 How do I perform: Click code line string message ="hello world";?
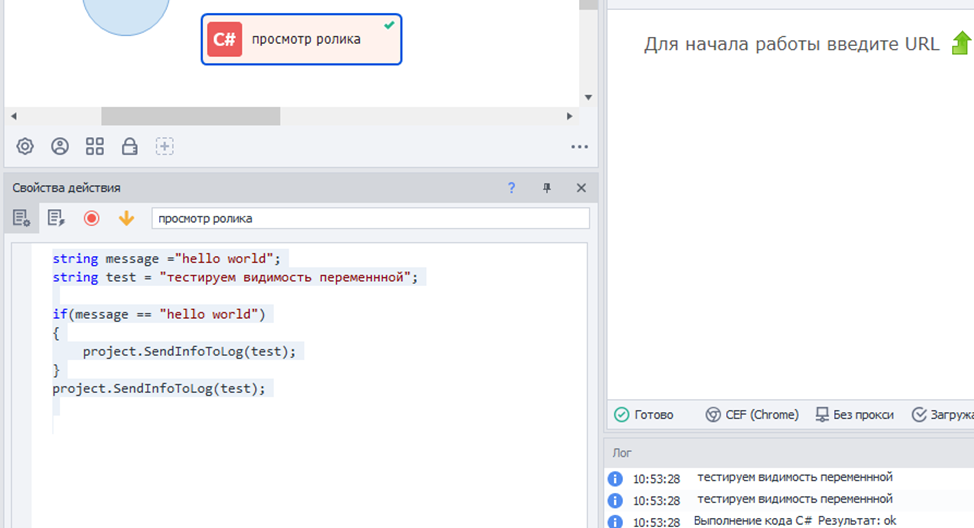(166, 258)
